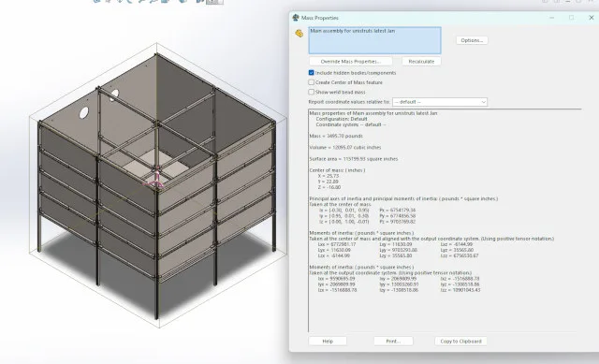Click the 'Iyy = 13003260.91' inertia value
599x364 pixels.
399,284
